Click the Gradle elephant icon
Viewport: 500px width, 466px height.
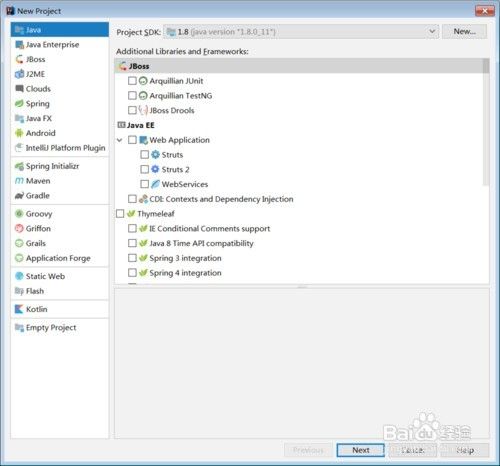pos(19,196)
